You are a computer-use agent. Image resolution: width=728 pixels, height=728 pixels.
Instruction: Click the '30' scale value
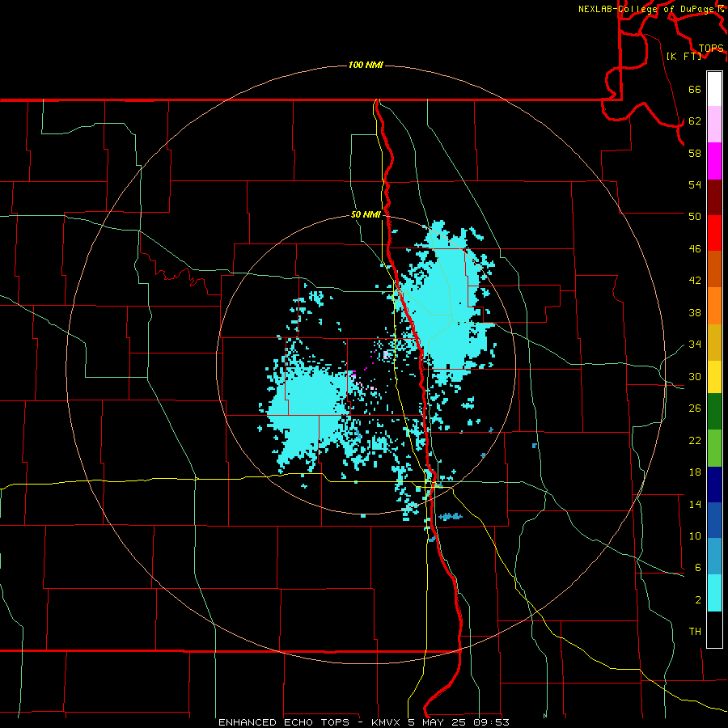coord(695,376)
